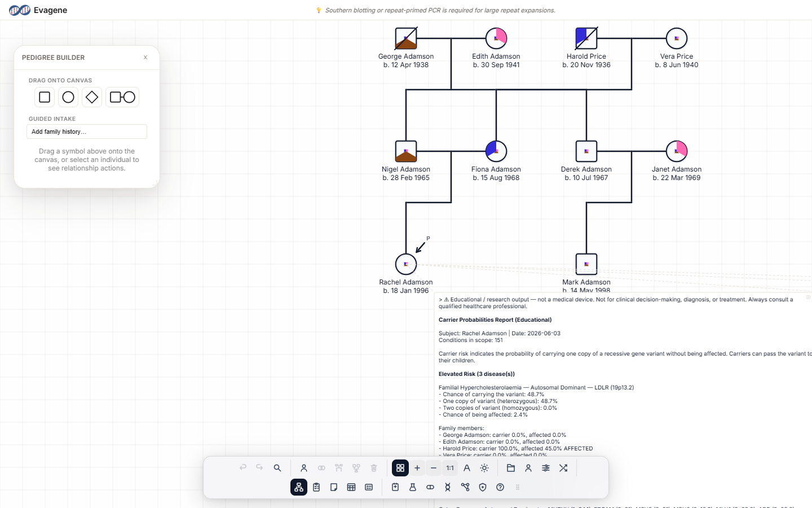Select the diamond unknown-sex symbol
The width and height of the screenshot is (812, 508).
tap(92, 97)
